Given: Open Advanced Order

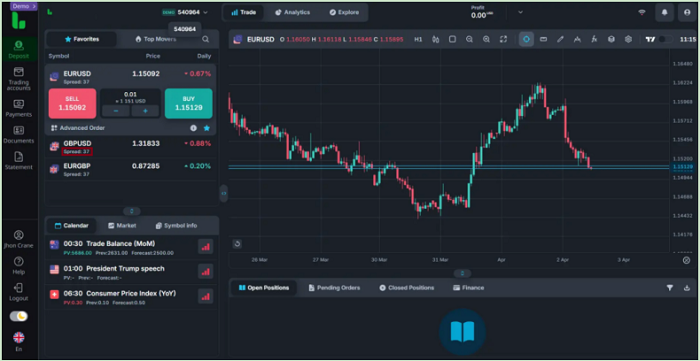Looking at the screenshot, I should 78,128.
